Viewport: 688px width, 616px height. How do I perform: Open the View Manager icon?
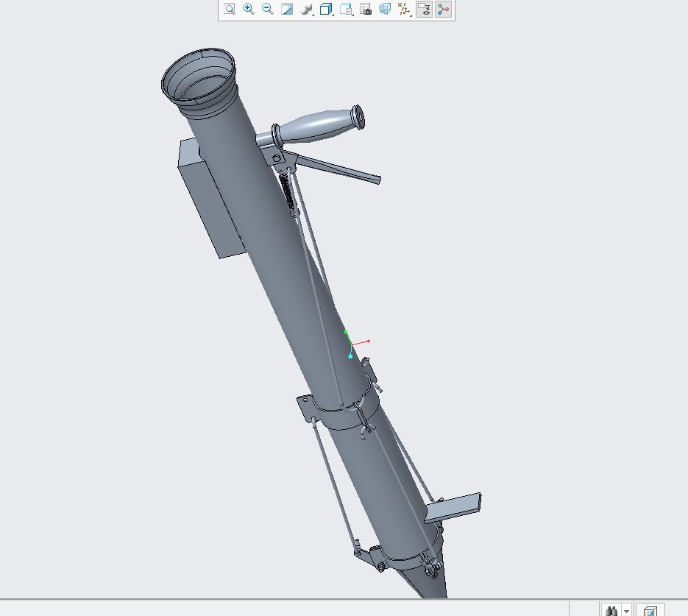coord(346,10)
